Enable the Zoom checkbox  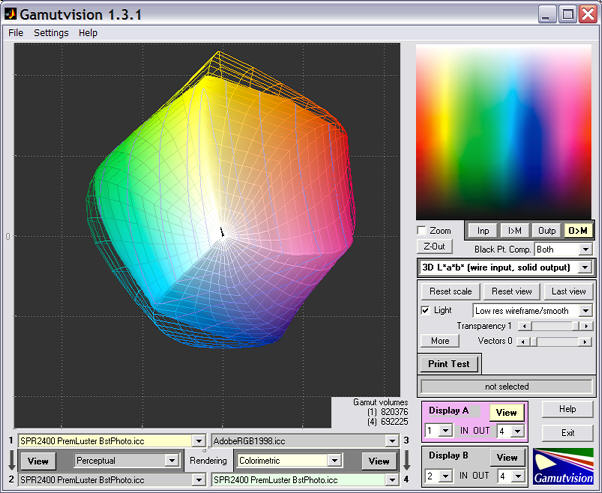point(422,230)
